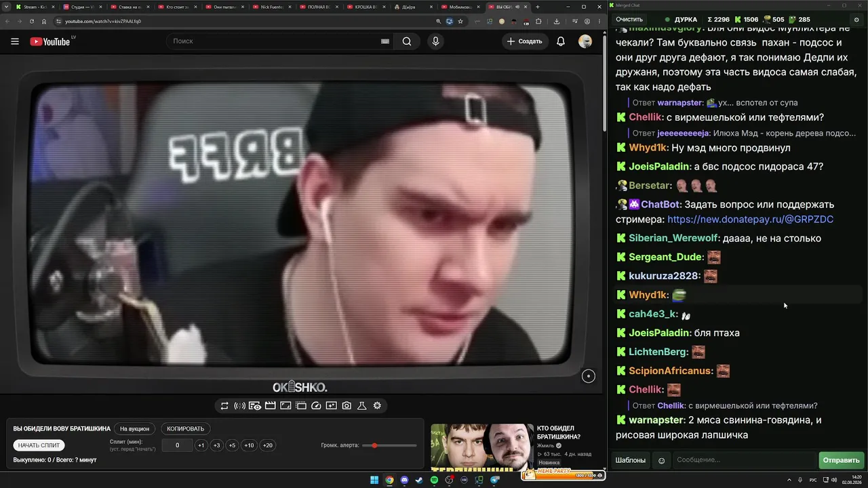Add +1 minute to split
The width and height of the screenshot is (868, 488).
201,445
